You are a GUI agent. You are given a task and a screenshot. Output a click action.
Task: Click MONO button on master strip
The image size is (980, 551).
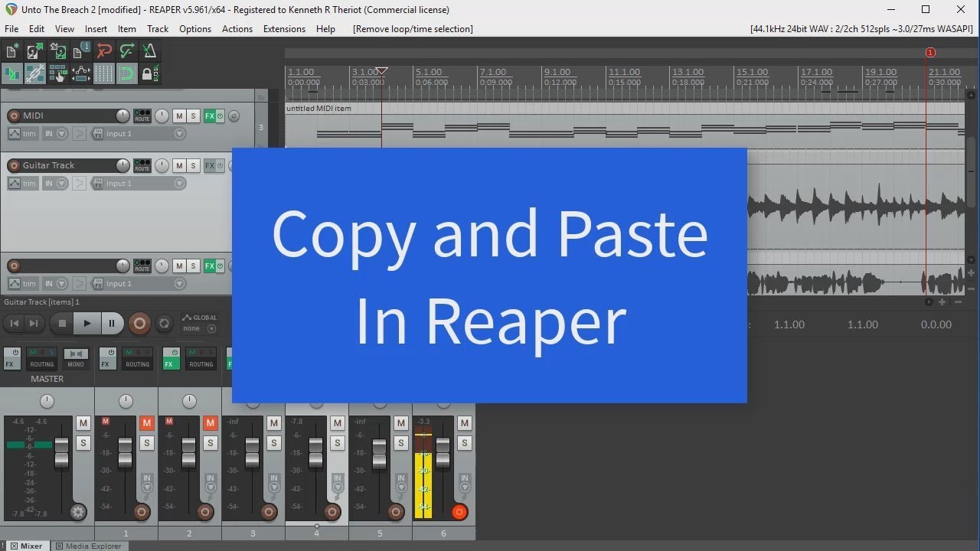(75, 359)
